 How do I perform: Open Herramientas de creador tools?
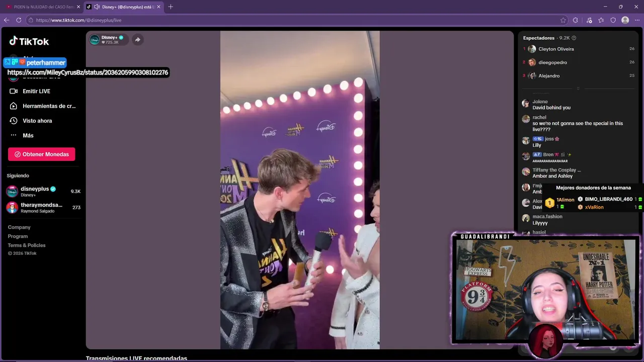(x=42, y=106)
